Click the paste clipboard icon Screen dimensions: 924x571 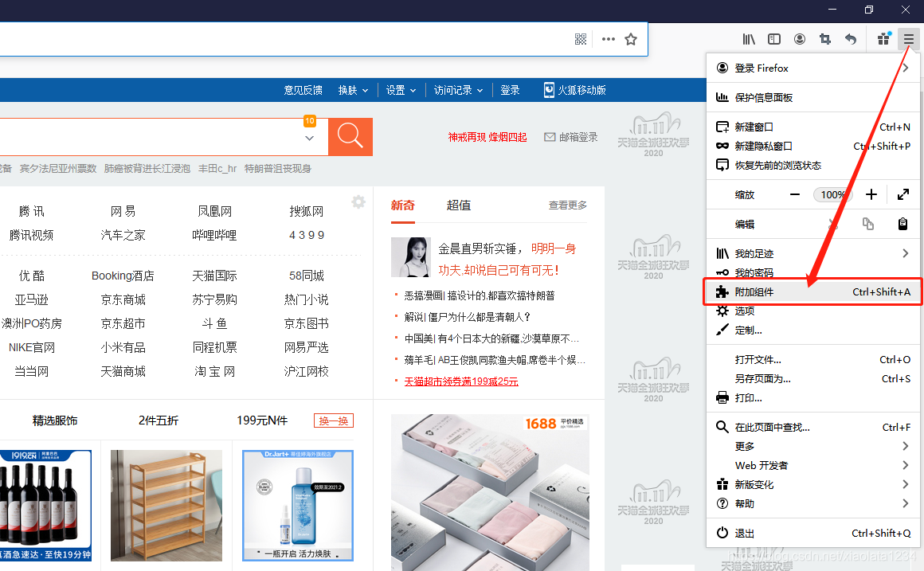[902, 224]
